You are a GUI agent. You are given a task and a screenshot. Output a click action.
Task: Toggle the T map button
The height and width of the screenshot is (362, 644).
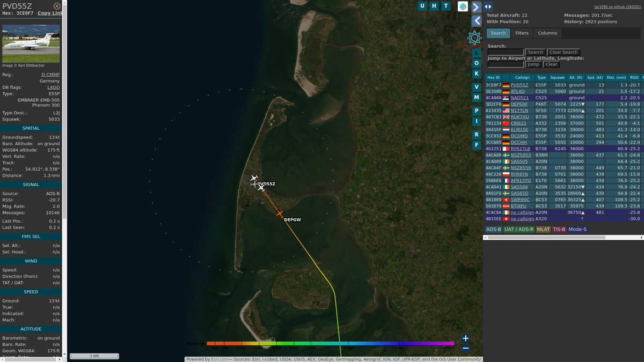[x=445, y=6]
